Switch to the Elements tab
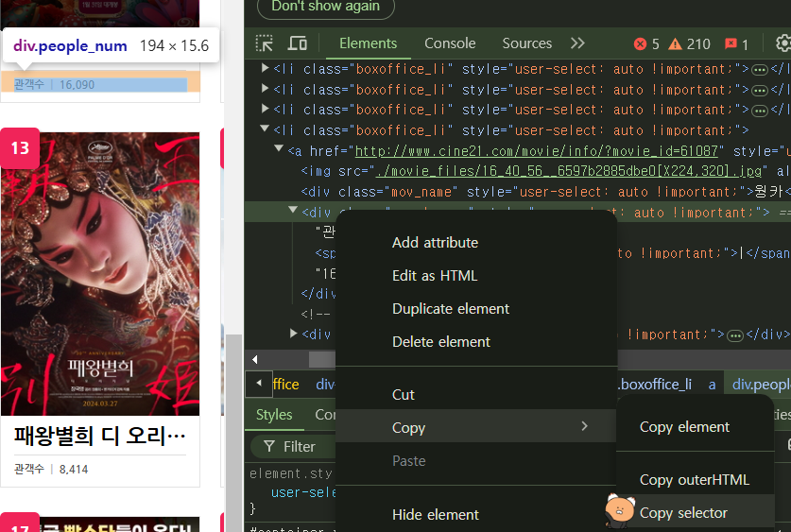Viewport: 791px width, 532px height. [x=368, y=43]
